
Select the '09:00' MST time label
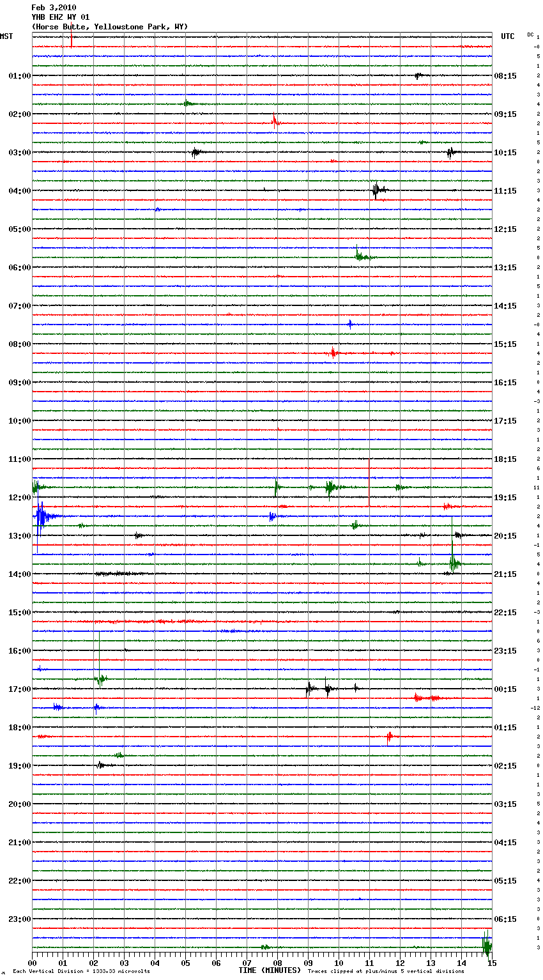(x=20, y=383)
